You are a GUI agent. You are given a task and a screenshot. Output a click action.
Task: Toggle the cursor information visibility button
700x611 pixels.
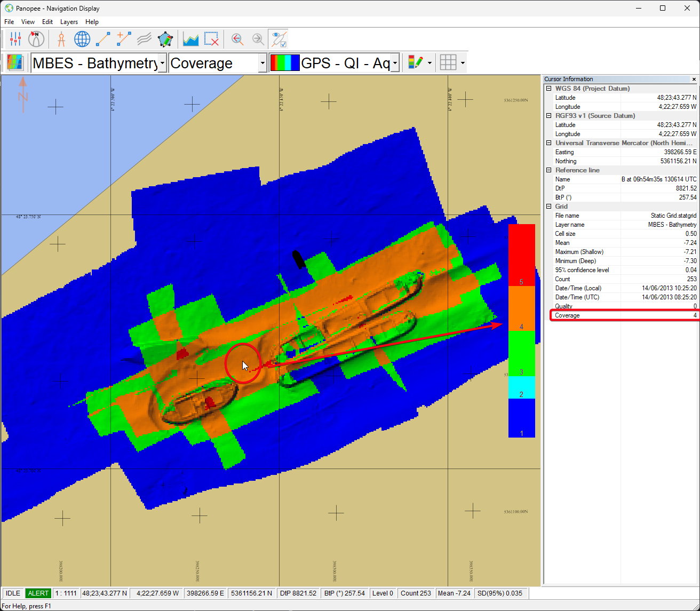point(278,39)
